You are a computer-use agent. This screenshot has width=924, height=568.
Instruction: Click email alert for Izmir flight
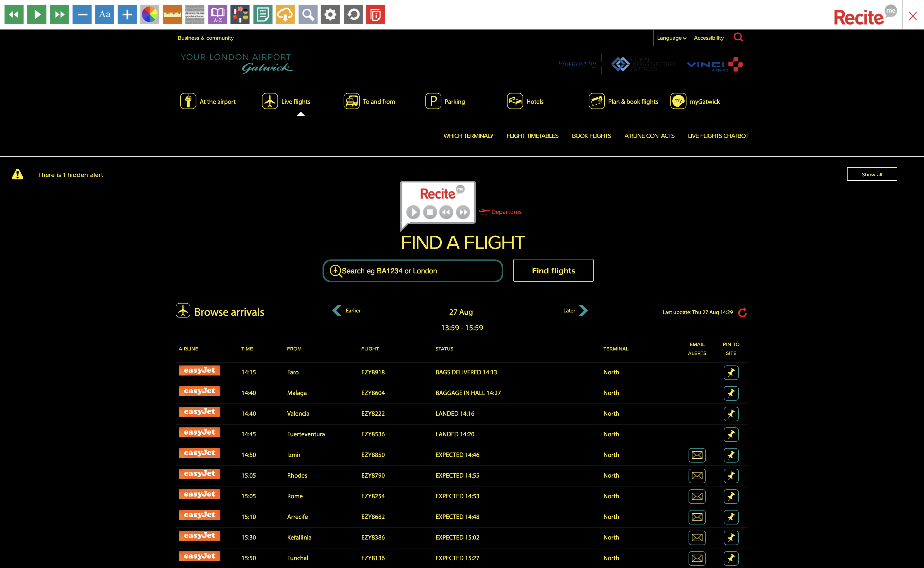click(x=697, y=455)
